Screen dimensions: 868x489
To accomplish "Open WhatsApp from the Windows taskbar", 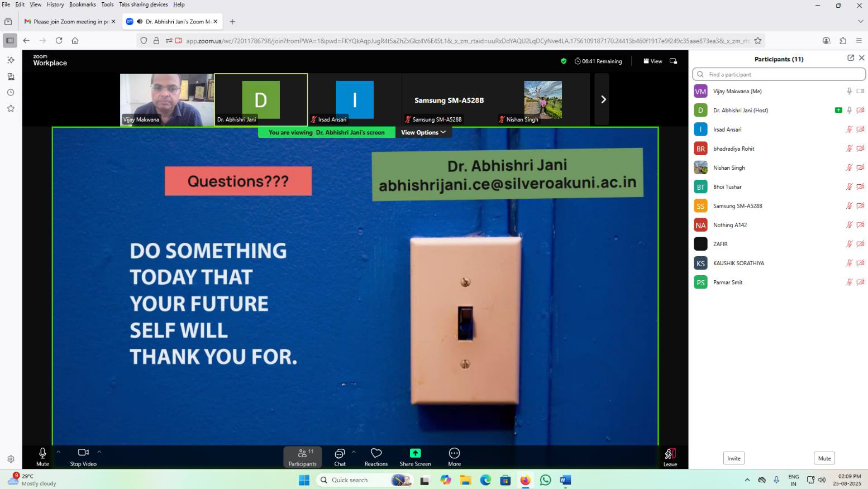I will coord(545,480).
